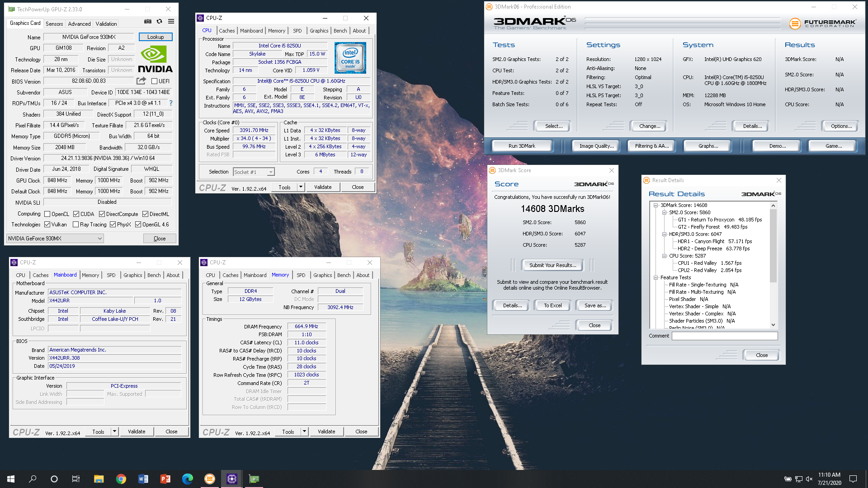This screenshot has width=868, height=488.
Task: Toggle the CUDA checkbox
Action: [x=76, y=214]
